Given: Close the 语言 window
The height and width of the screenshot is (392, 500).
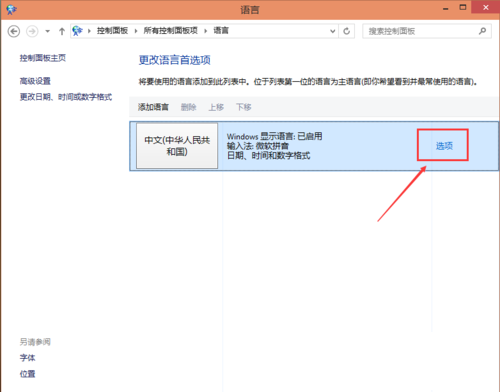Looking at the screenshot, I should pyautogui.click(x=486, y=7).
